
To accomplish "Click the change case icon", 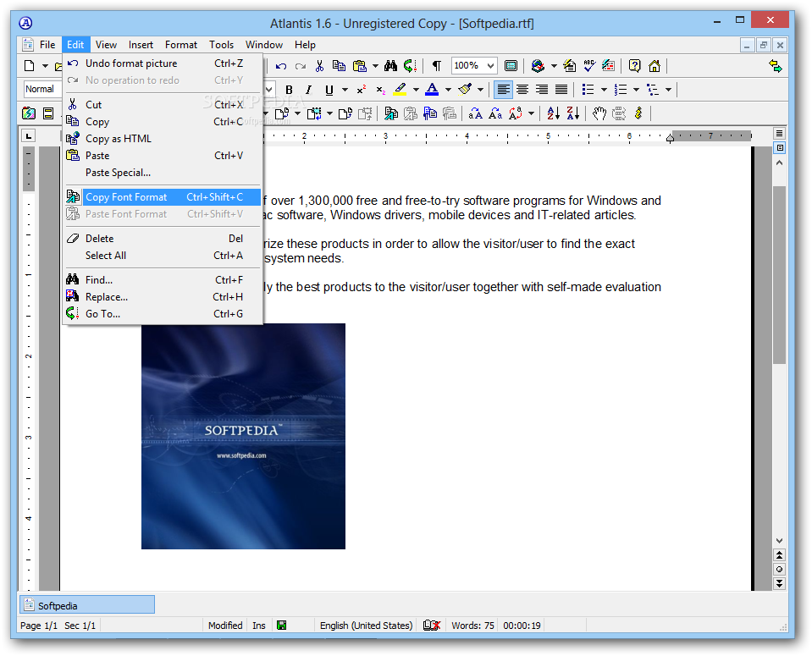I will (516, 113).
